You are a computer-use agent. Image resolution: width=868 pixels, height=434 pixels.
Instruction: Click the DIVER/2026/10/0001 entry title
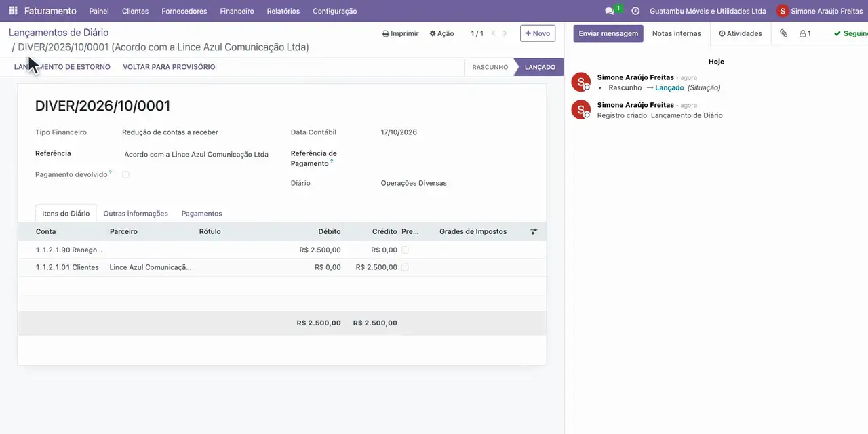(102, 106)
